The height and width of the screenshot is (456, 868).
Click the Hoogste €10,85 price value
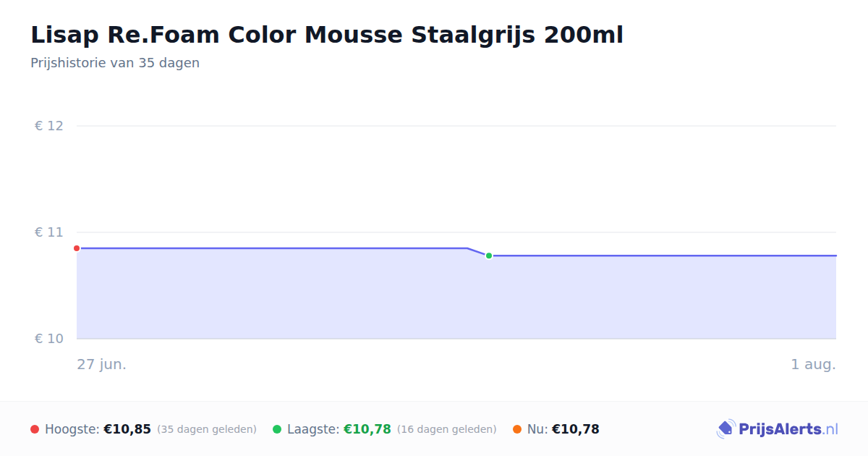click(x=127, y=429)
